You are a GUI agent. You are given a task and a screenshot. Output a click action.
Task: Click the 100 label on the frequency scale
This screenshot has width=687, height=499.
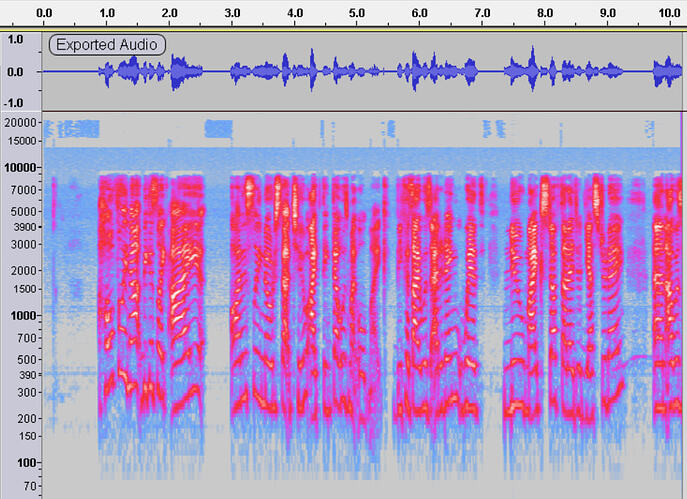pos(25,462)
